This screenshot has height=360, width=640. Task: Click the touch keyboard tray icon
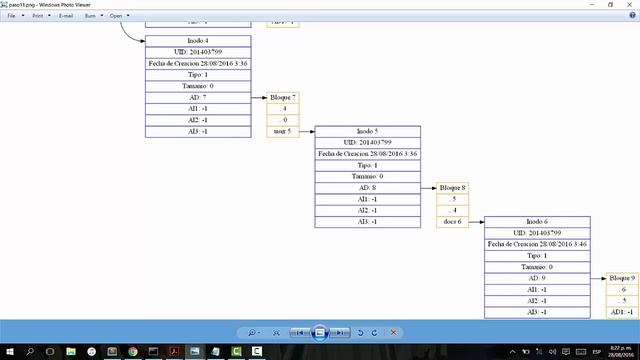coord(581,351)
